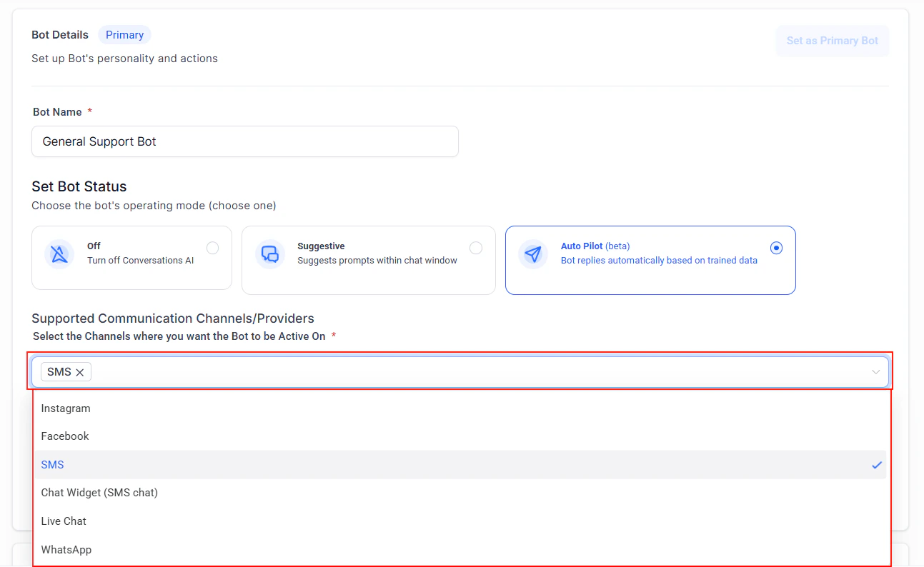Click the checkmark beside the SMS option
Image resolution: width=924 pixels, height=567 pixels.
coord(877,464)
